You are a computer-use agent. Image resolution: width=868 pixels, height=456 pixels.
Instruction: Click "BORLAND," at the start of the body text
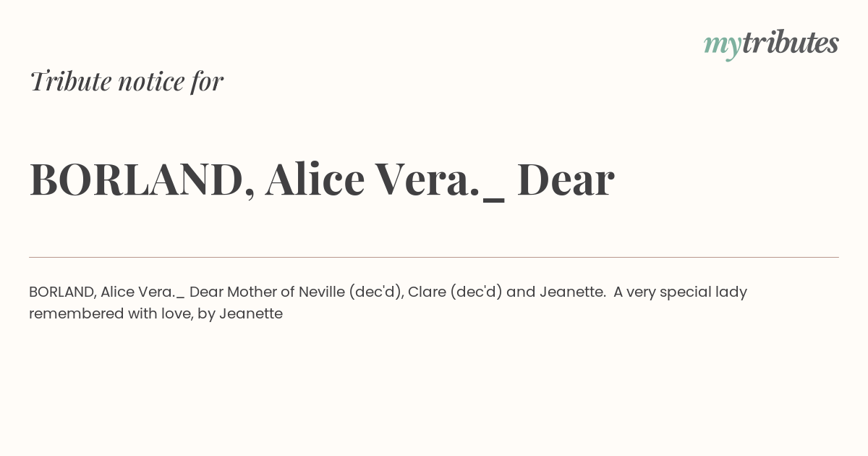click(x=63, y=292)
